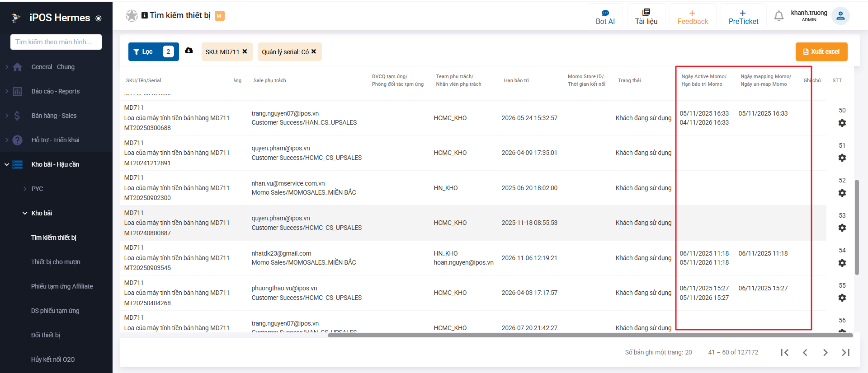Image resolution: width=868 pixels, height=373 pixels.
Task: Go to last page
Action: pos(846,352)
